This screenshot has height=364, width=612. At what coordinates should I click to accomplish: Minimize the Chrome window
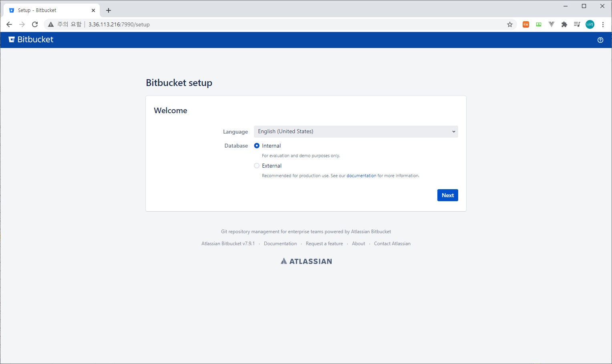(x=566, y=6)
